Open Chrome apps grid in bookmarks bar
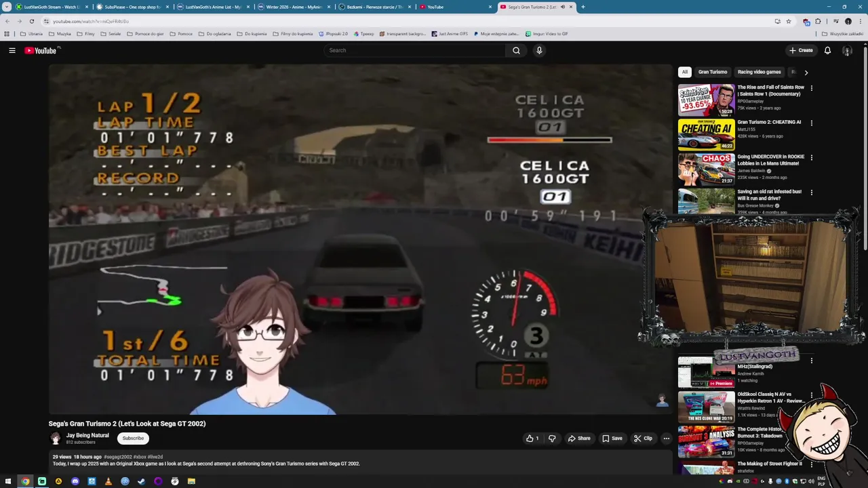The image size is (868, 488). pyautogui.click(x=7, y=33)
